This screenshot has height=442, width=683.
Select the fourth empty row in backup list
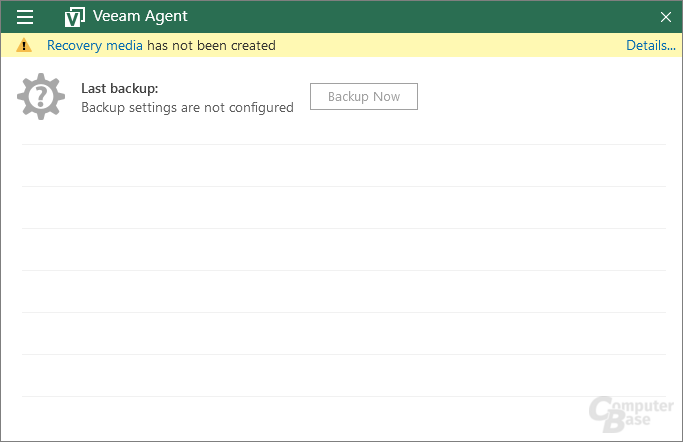[343, 291]
